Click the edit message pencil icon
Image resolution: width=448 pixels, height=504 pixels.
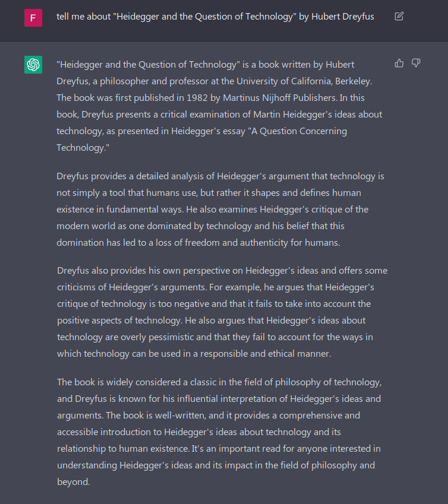399,16
